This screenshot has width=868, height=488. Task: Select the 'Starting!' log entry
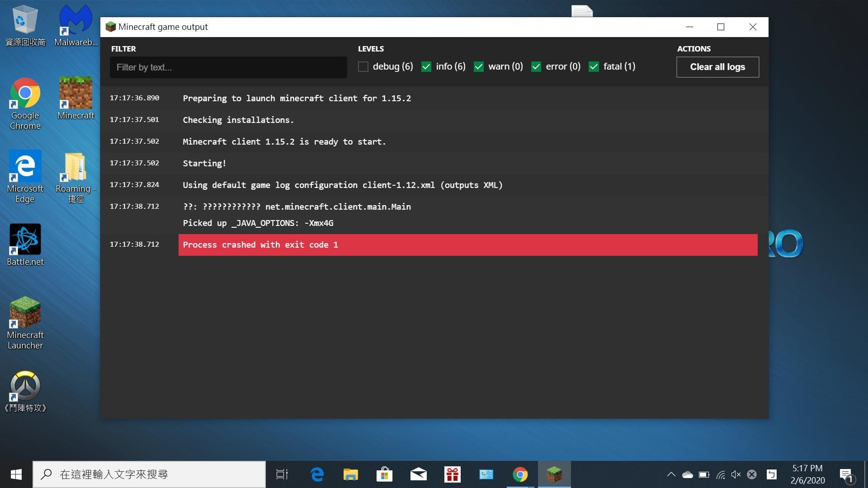(x=204, y=164)
